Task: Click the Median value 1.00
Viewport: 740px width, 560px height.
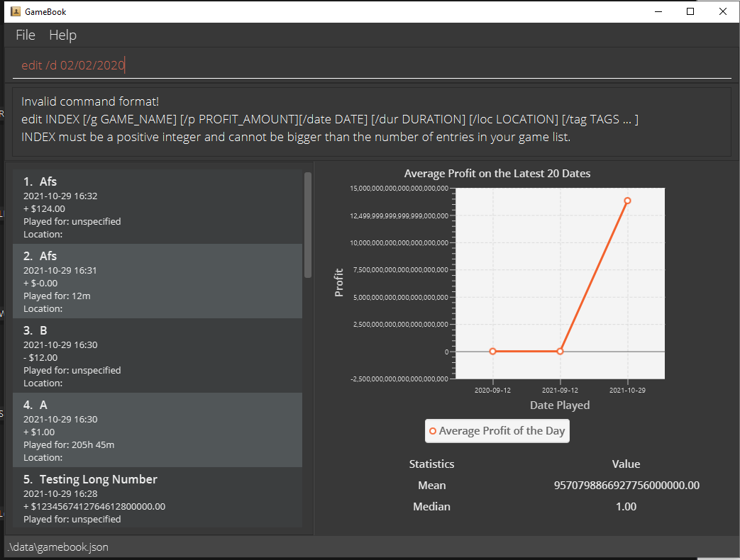Action: point(626,506)
